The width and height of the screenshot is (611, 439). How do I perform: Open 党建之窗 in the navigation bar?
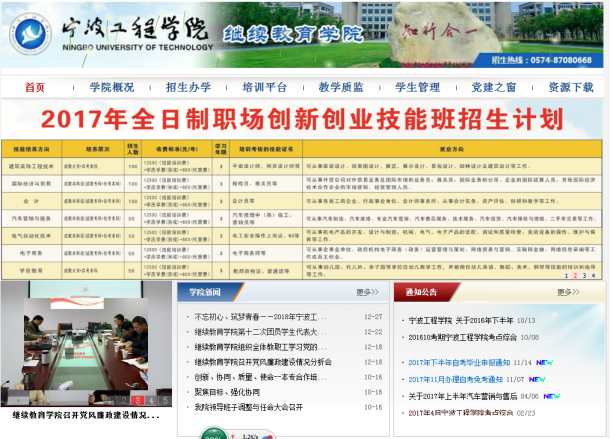pyautogui.click(x=494, y=87)
